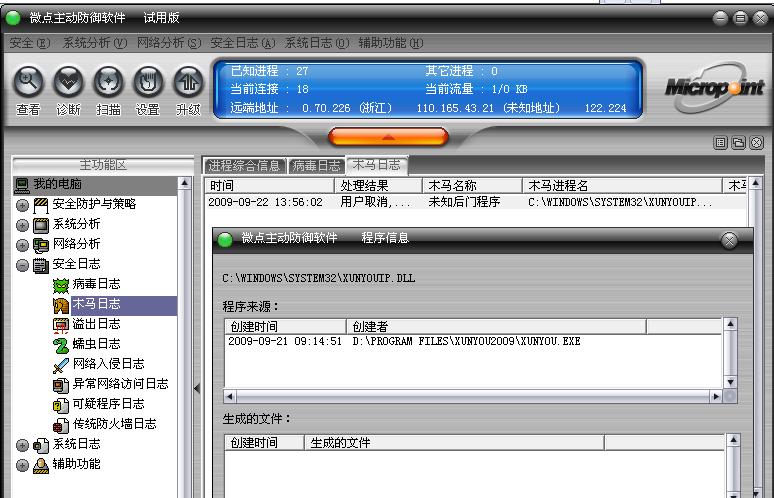The height and width of the screenshot is (498, 774).
Task: Expand the 系统日志 tree node
Action: [x=22, y=445]
